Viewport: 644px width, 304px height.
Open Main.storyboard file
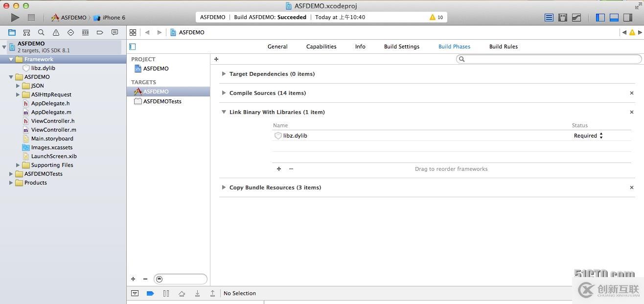[52, 139]
